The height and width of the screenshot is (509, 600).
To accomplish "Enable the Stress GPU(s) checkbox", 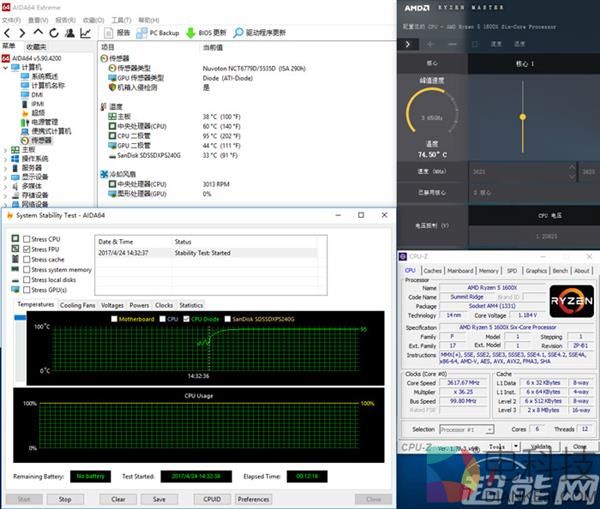I will (x=26, y=290).
